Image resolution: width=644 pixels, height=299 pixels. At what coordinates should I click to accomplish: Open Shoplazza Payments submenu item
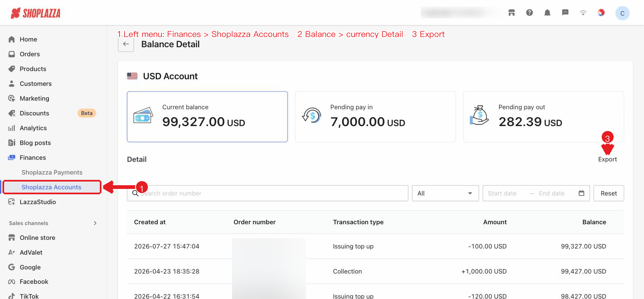click(52, 172)
